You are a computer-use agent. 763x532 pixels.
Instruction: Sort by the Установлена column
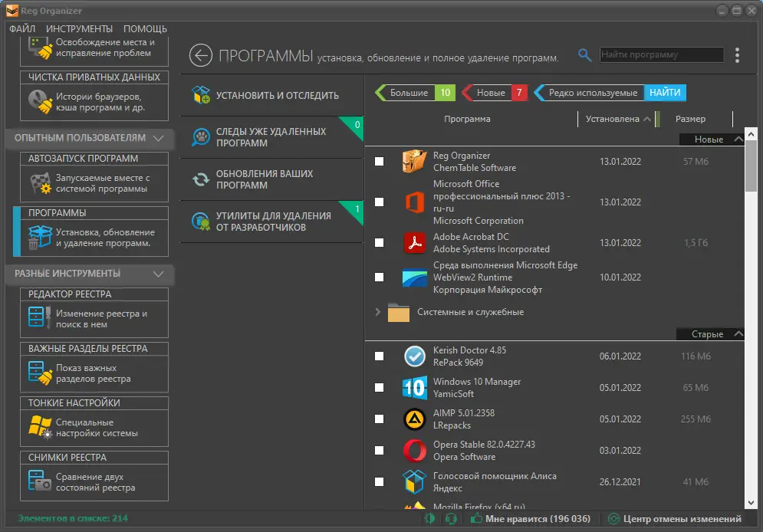(x=617, y=119)
